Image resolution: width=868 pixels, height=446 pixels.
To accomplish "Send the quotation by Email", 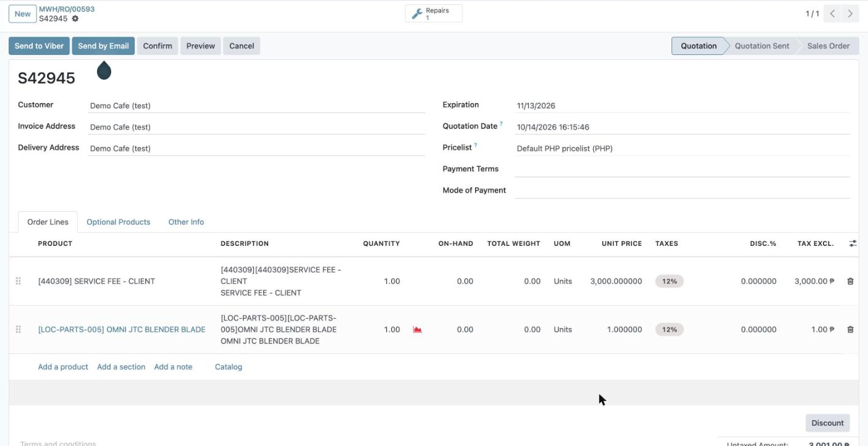I will [103, 46].
